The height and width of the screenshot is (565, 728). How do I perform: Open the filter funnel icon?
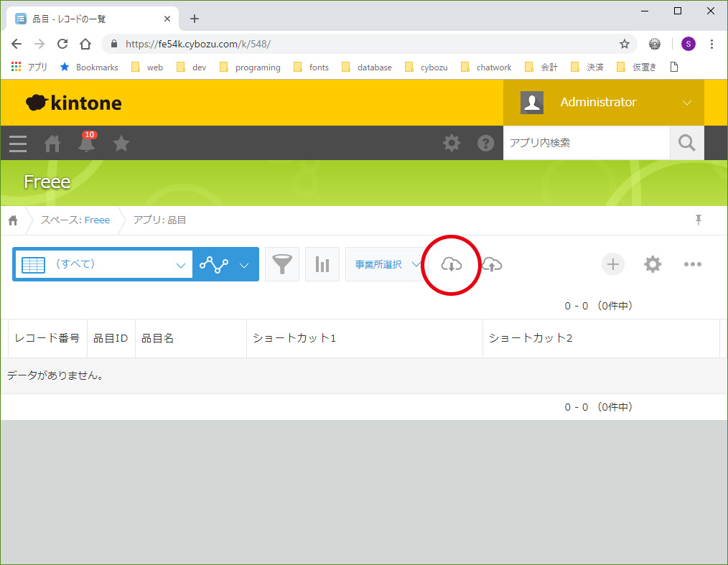click(x=282, y=264)
